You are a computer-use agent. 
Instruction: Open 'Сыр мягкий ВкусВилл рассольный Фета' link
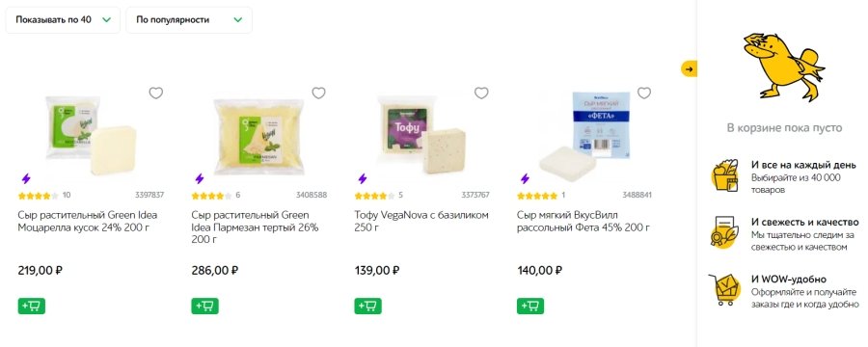583,222
